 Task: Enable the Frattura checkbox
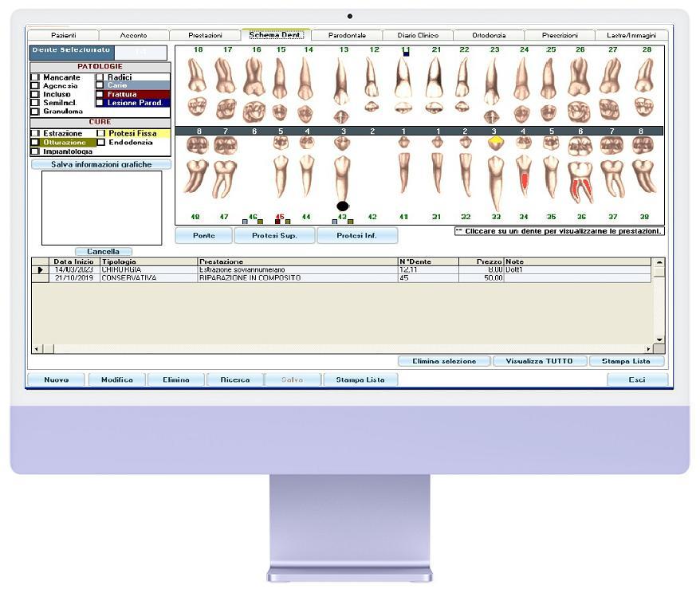pos(100,94)
